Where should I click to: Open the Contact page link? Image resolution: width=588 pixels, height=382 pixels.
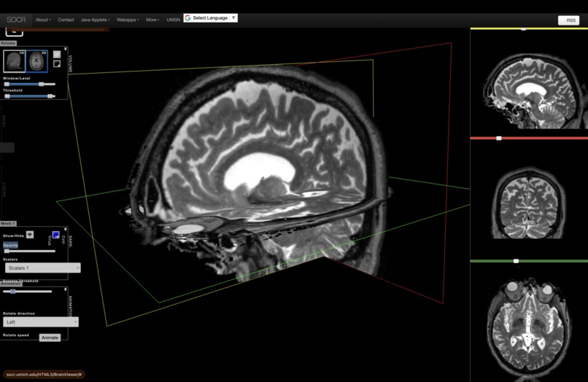(66, 20)
